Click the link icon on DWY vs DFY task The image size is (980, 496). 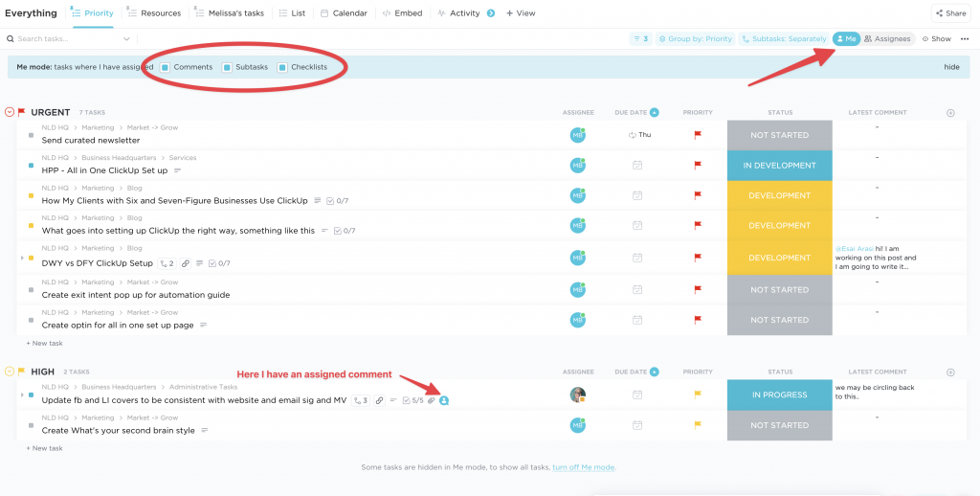186,263
